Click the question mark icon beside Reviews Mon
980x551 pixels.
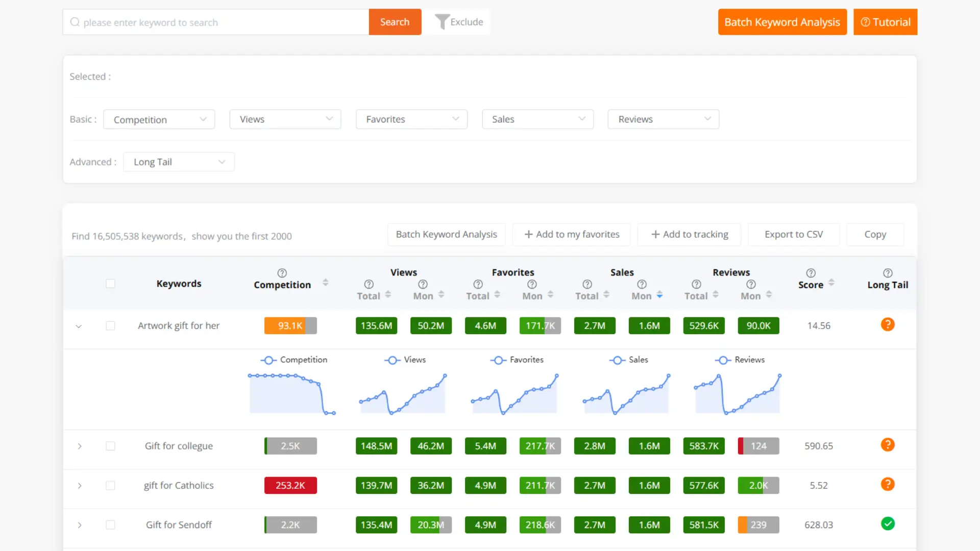(x=750, y=284)
